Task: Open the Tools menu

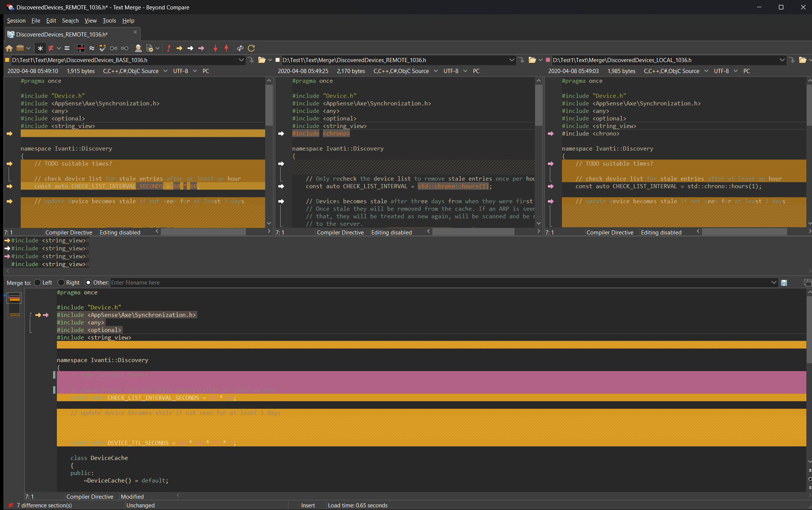Action: (x=110, y=21)
